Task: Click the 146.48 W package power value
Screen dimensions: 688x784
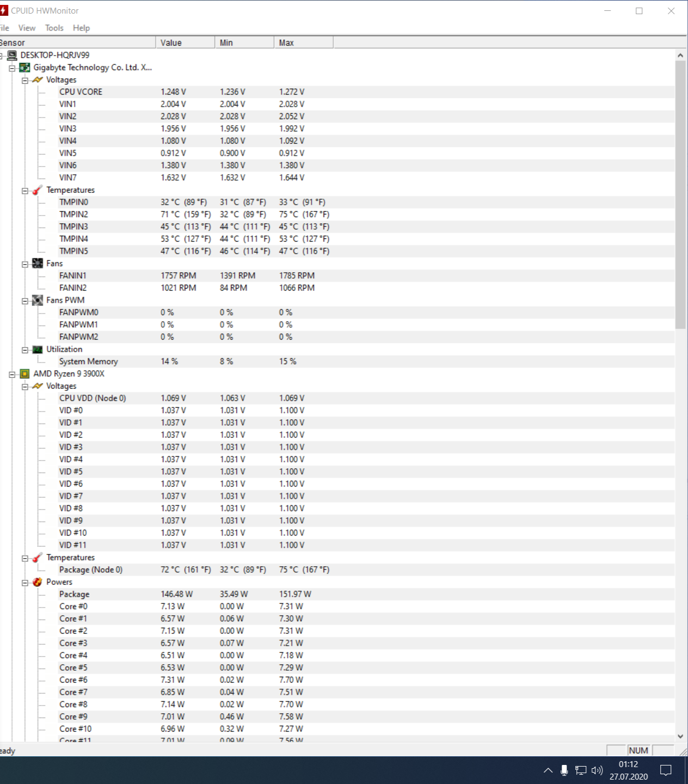Action: click(176, 594)
